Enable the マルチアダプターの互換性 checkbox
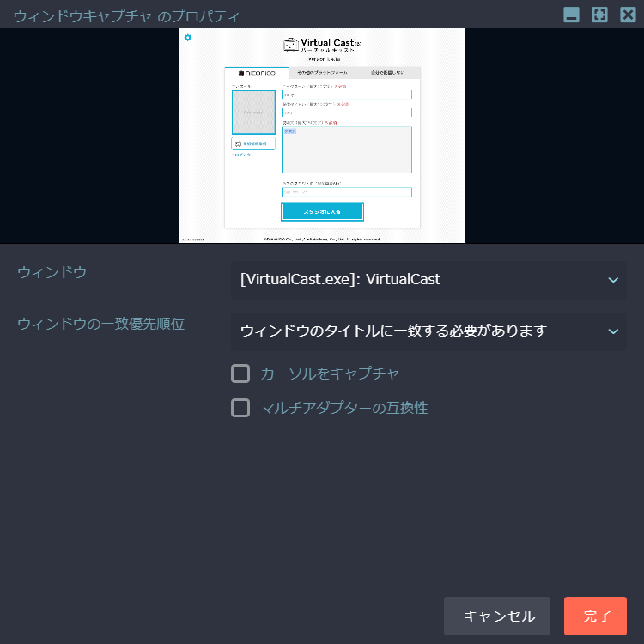 (240, 408)
